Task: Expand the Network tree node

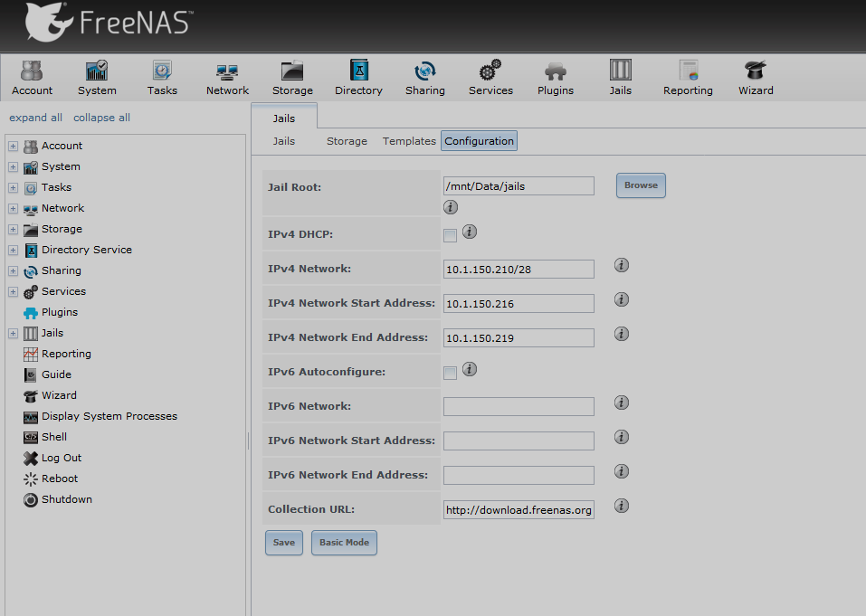Action: coord(14,209)
